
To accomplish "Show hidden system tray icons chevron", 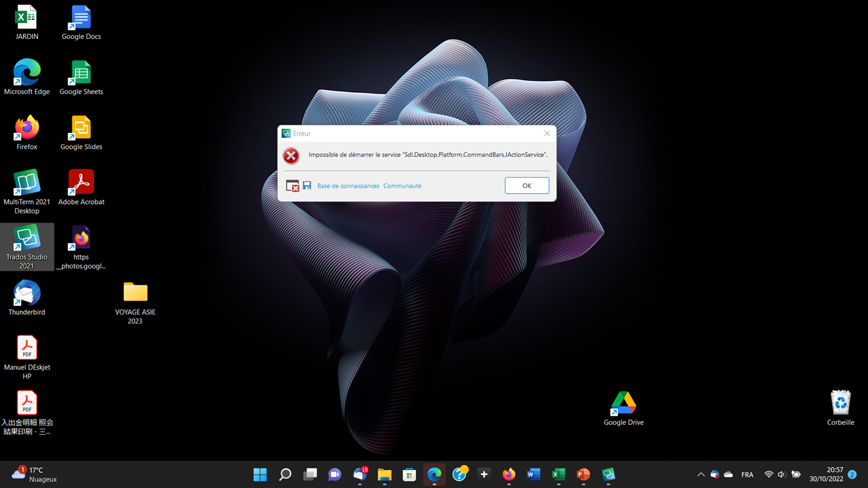I will tap(701, 474).
